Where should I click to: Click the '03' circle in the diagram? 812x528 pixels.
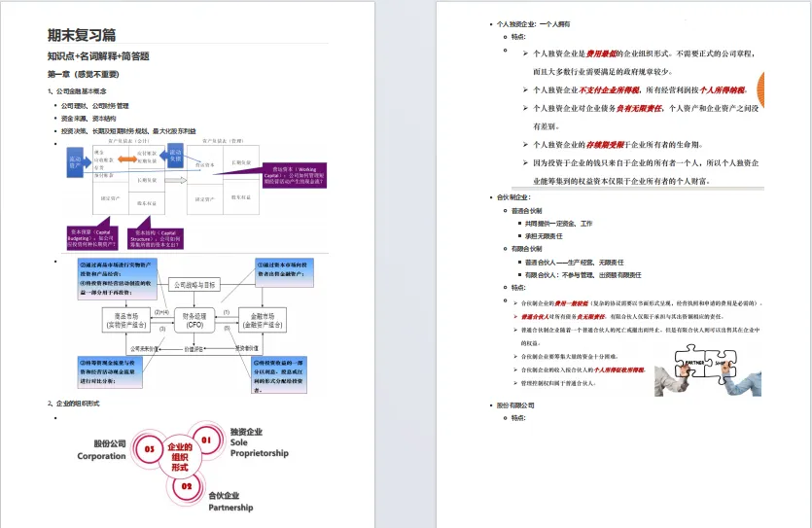click(150, 449)
